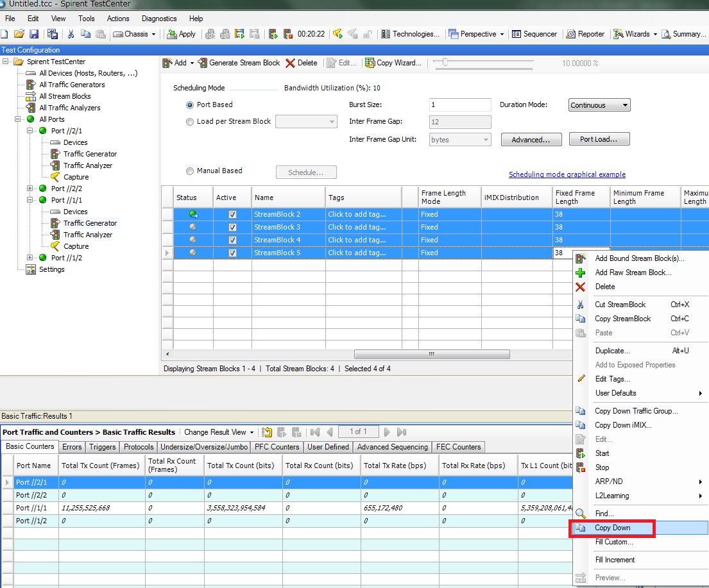The image size is (709, 588).
Task: Expand the Port //1/2 tree node
Action: pyautogui.click(x=30, y=258)
